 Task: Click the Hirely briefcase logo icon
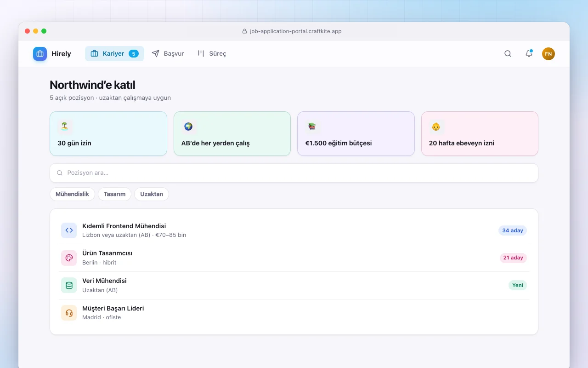(x=40, y=54)
